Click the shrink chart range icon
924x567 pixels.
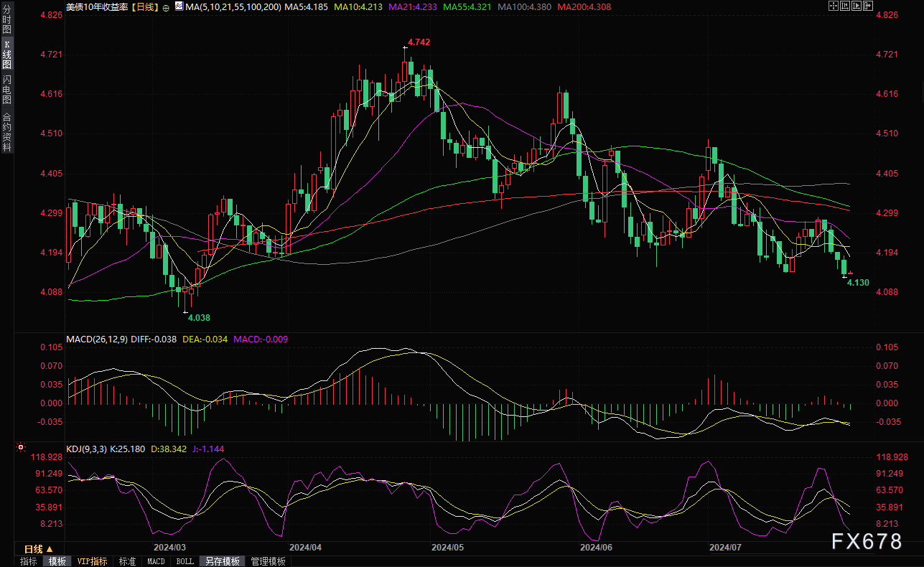pyautogui.click(x=845, y=6)
